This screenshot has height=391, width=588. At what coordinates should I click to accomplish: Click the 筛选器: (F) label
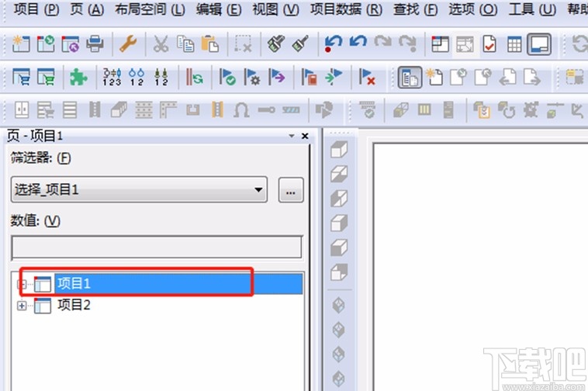click(x=40, y=157)
